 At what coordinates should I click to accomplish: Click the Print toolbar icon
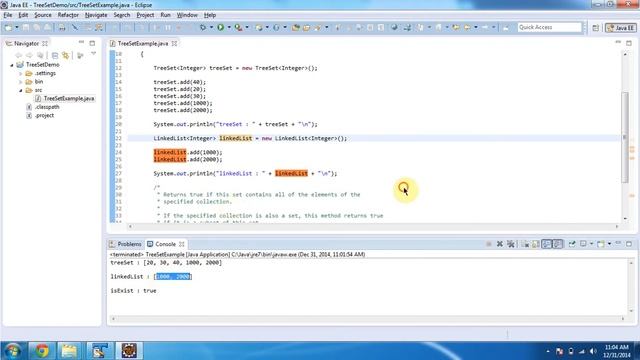[x=62, y=27]
